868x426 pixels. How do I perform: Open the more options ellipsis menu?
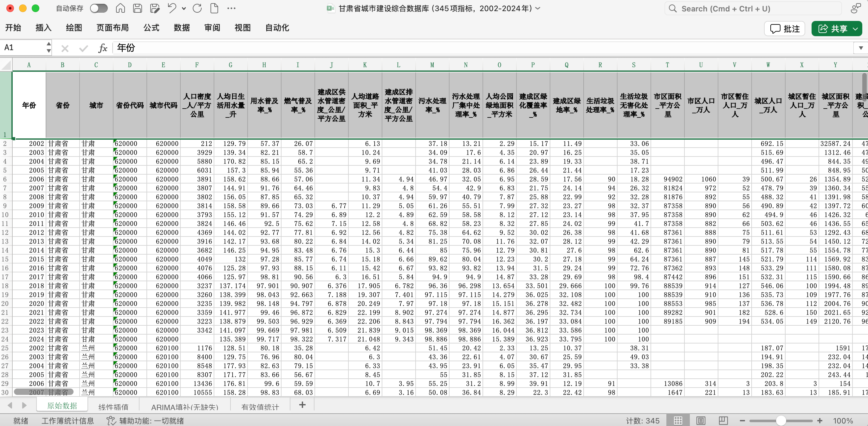pyautogui.click(x=231, y=9)
